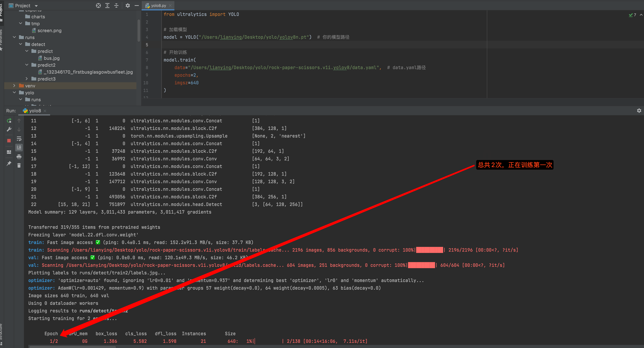Open run configuration wrench settings

click(x=9, y=129)
